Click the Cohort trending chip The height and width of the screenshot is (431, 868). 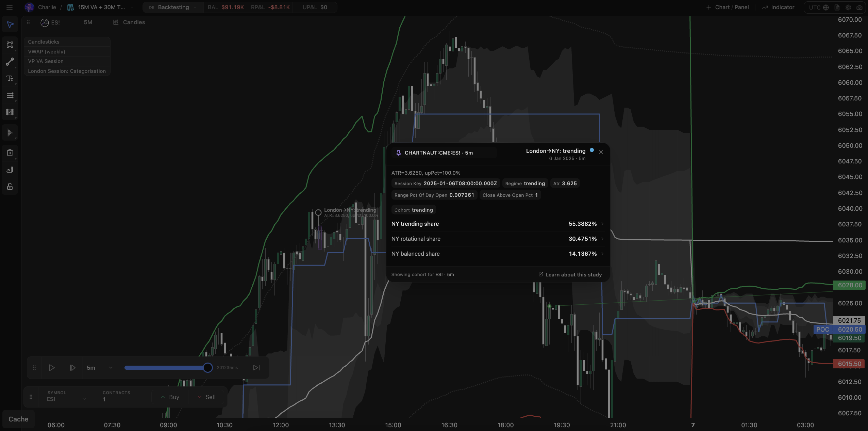(414, 210)
